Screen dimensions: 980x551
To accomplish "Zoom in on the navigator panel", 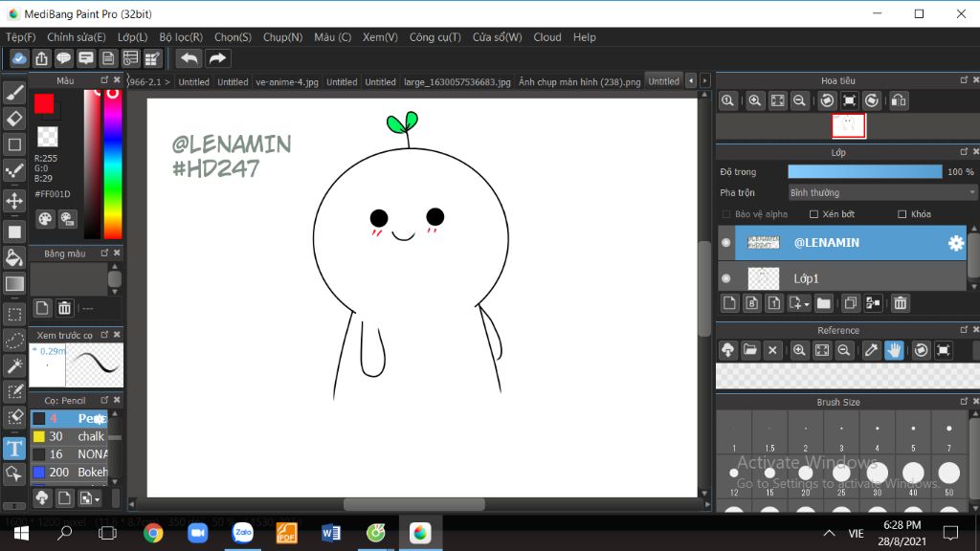I will [x=754, y=100].
